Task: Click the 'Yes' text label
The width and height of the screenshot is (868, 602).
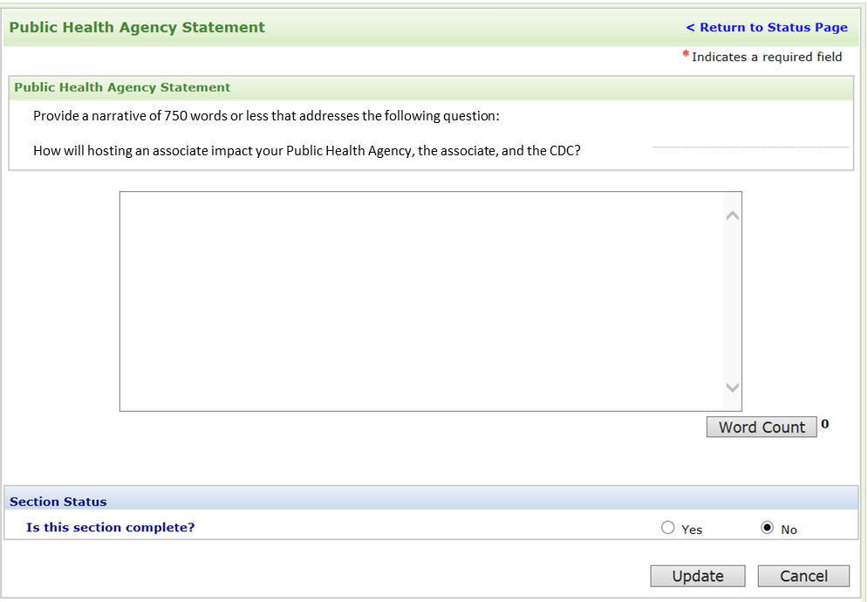Action: pyautogui.click(x=692, y=530)
